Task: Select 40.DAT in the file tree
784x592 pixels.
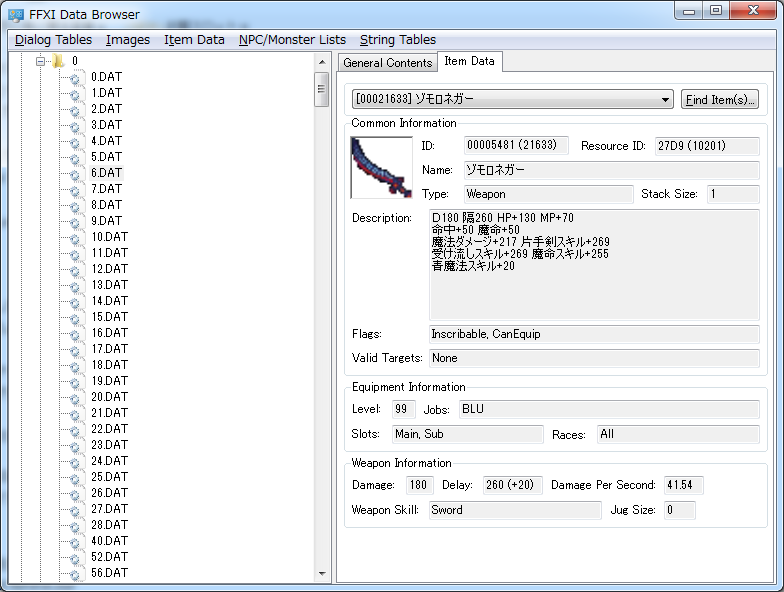Action: 109,540
